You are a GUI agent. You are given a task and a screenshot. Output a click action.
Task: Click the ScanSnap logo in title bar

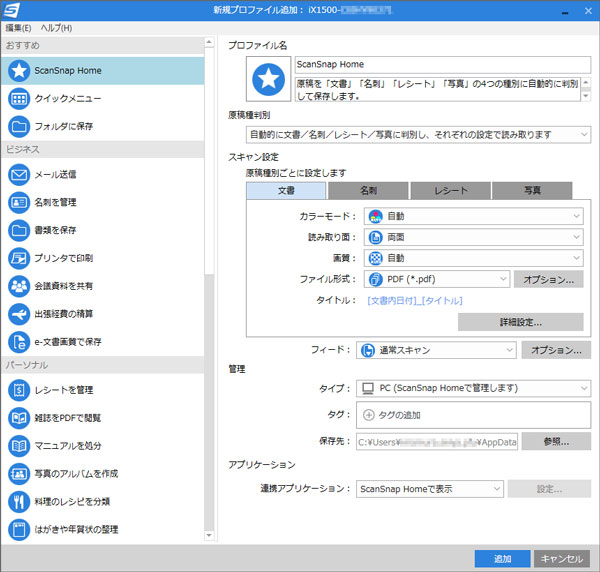coord(11,10)
